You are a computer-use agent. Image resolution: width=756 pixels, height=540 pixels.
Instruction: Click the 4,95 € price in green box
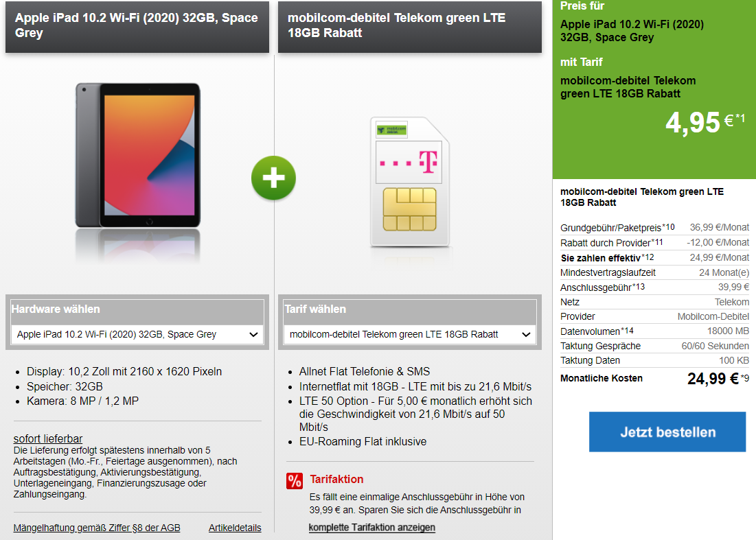(705, 123)
